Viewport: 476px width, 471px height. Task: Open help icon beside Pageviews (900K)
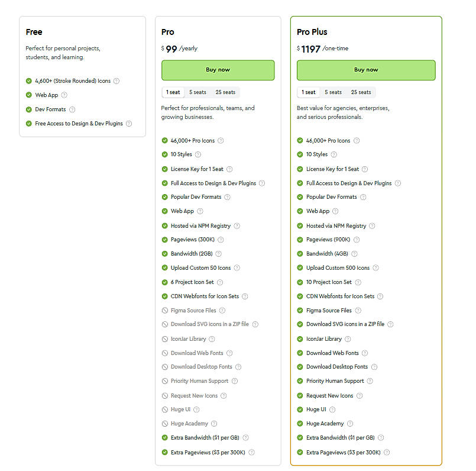(357, 240)
